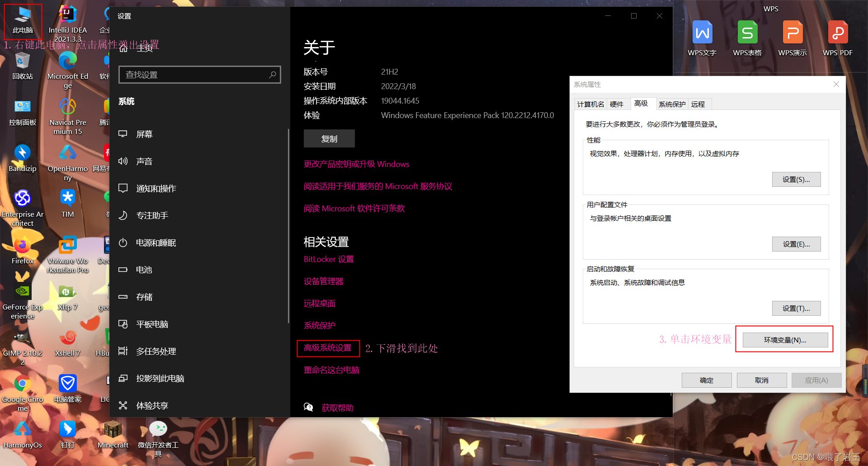Open 投影到此电脑 settings section
Viewport: 868px width, 466px height.
pos(199,378)
